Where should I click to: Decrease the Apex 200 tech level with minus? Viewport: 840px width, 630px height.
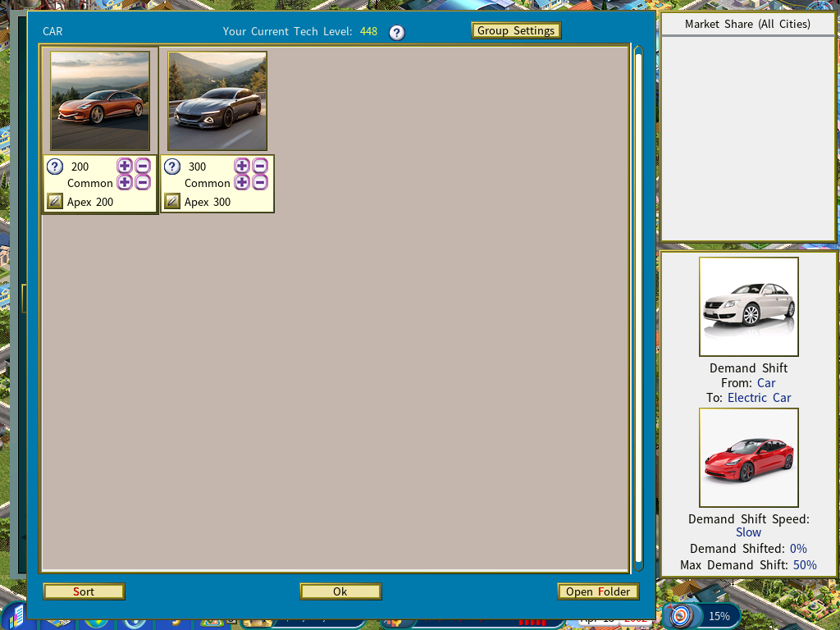(143, 167)
